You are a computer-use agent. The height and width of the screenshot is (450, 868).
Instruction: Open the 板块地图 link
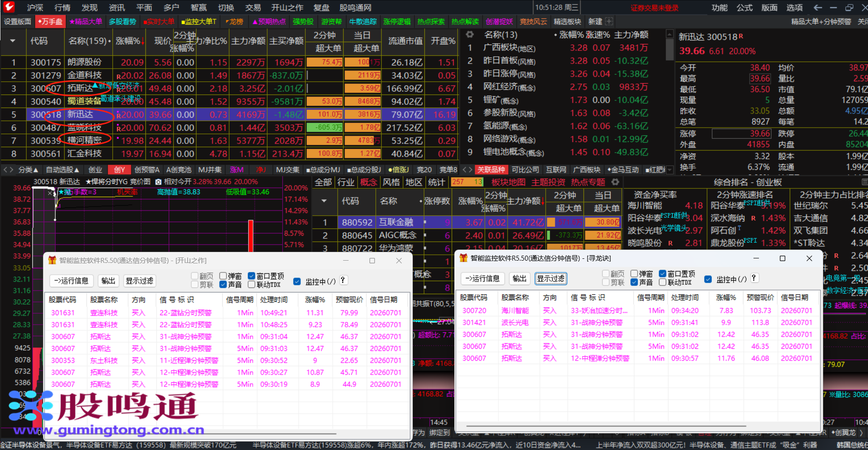509,182
